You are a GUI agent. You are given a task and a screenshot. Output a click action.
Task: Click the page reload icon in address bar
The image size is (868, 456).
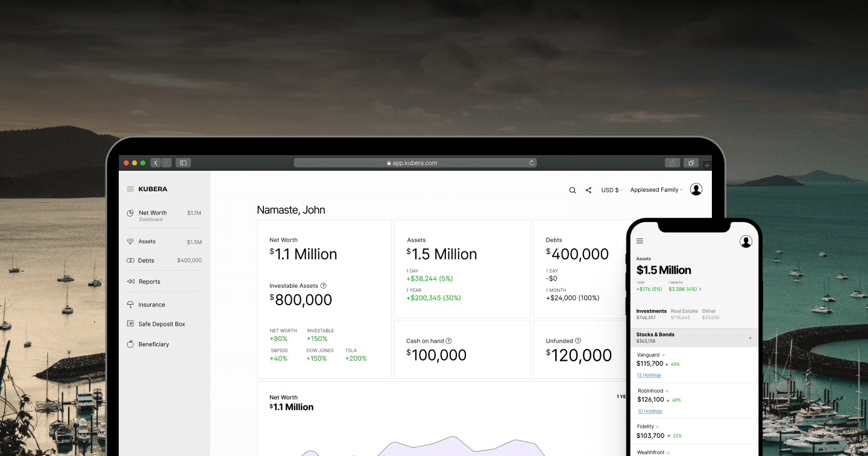[x=532, y=163]
